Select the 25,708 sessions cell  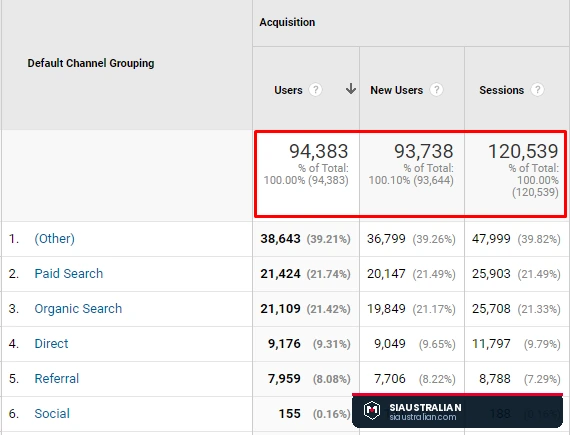pos(491,309)
